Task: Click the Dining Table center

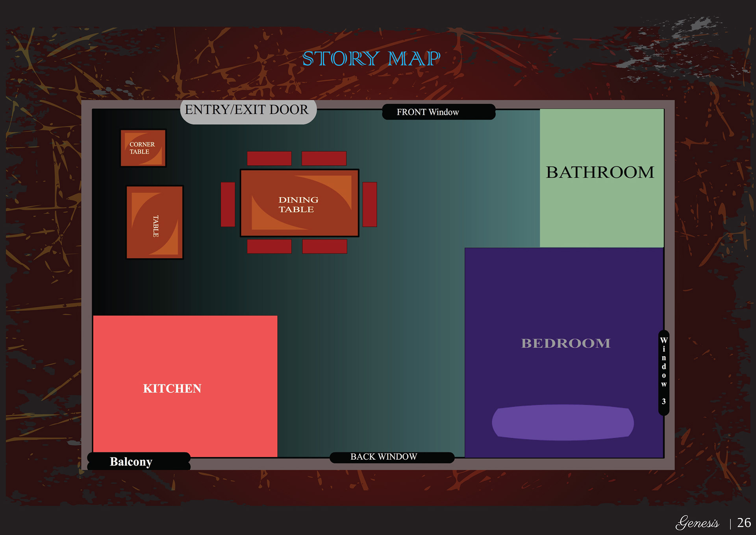Action: pos(299,203)
